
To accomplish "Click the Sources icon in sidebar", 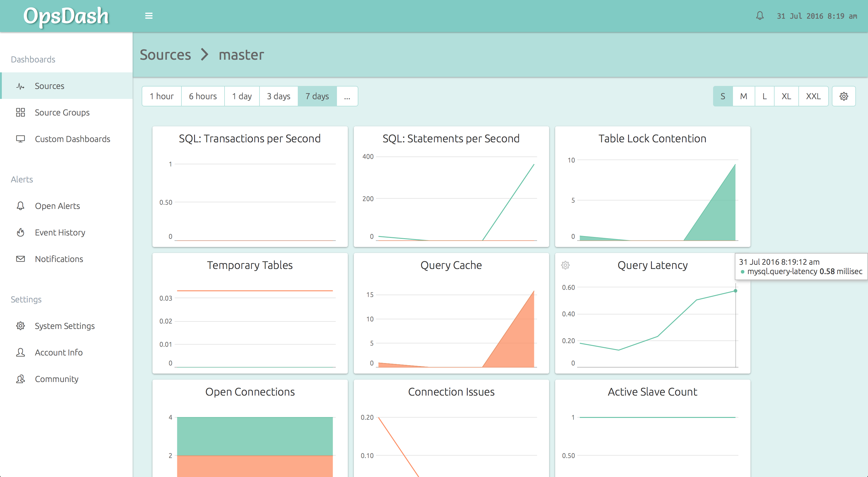I will [20, 86].
